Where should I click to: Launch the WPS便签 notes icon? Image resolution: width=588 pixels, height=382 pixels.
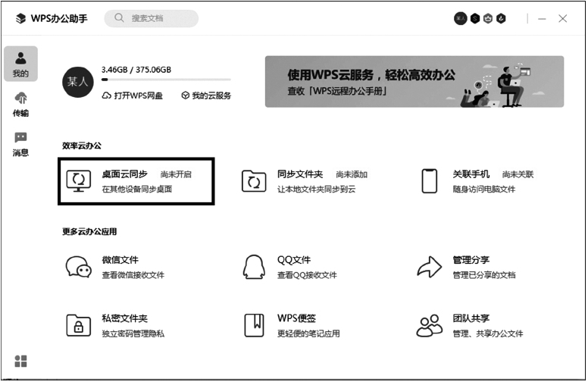click(x=254, y=325)
